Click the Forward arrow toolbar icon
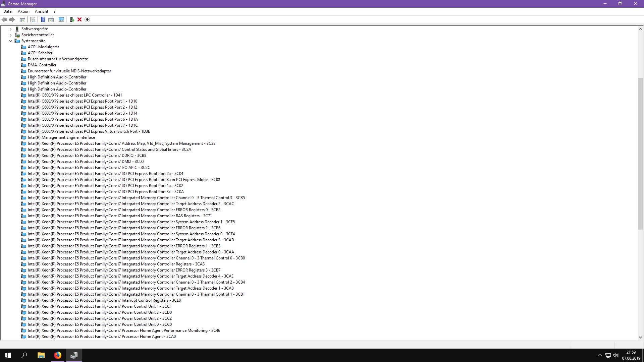Screen dimensions: 644x362 [x=12, y=19]
